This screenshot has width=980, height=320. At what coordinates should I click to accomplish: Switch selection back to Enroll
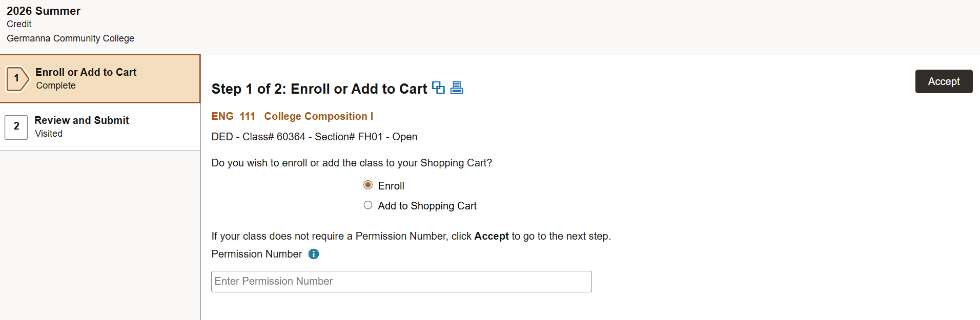click(x=368, y=185)
